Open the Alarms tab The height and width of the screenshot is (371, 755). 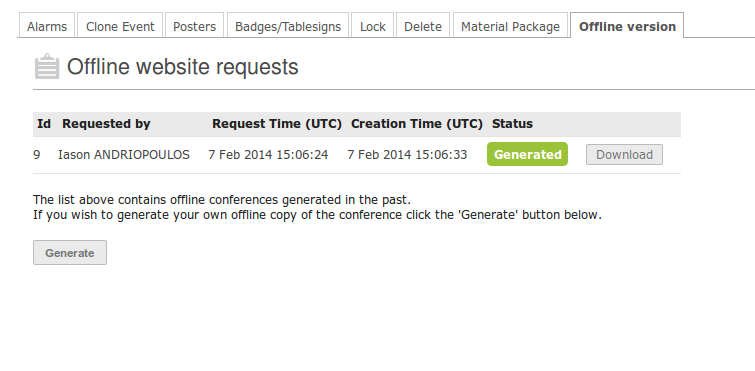pyautogui.click(x=47, y=26)
